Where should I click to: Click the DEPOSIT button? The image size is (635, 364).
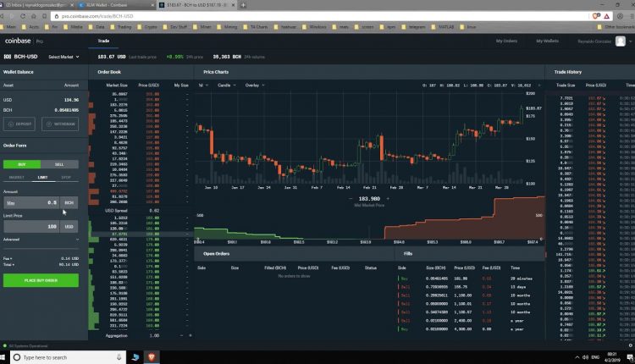[19, 124]
